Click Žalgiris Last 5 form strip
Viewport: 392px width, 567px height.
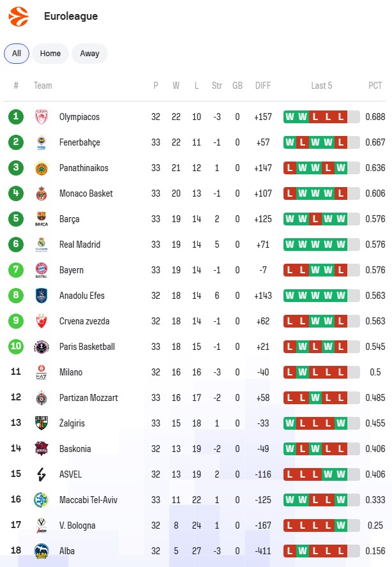click(321, 423)
